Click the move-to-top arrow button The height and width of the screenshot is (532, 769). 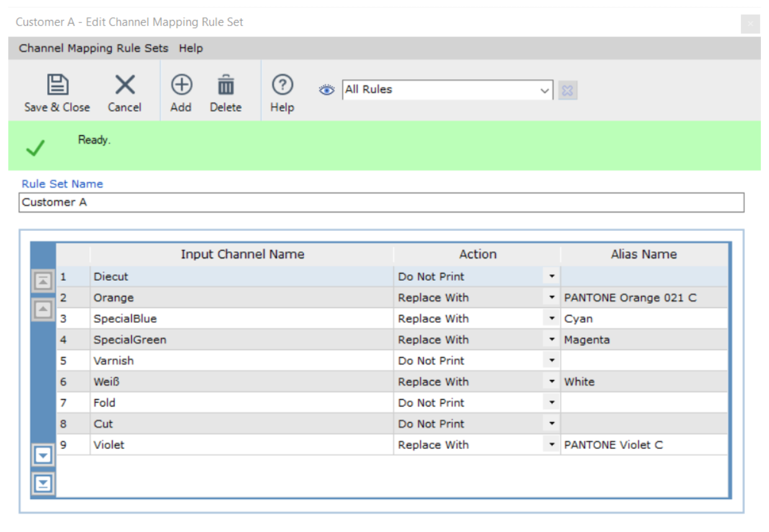point(43,281)
